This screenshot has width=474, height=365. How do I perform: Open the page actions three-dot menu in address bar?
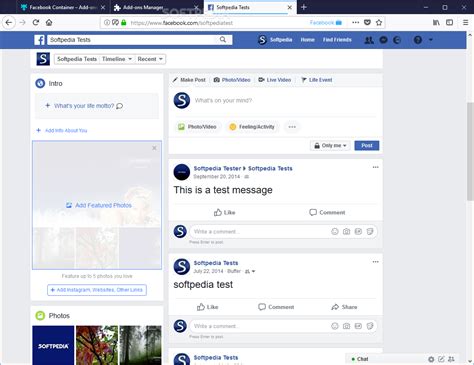[x=356, y=22]
